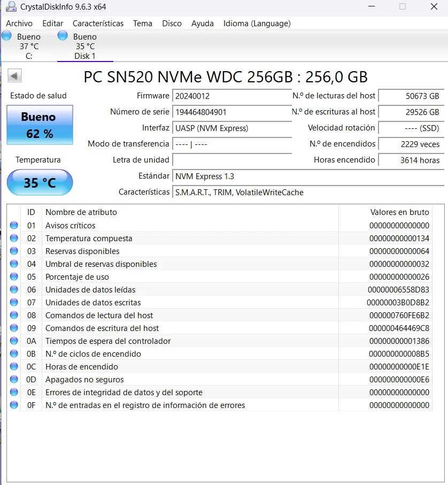Click the ID column header
The height and width of the screenshot is (485, 448).
point(31,212)
